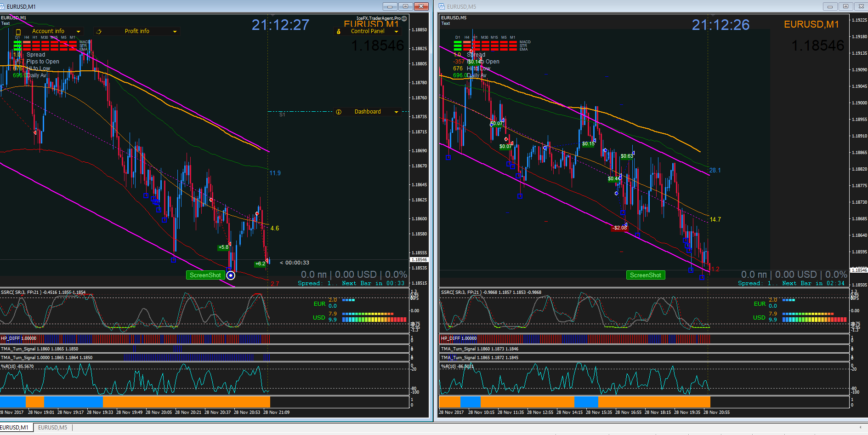The width and height of the screenshot is (868, 435).
Task: Click the 'Next Bar in 02:34' text
Action: point(813,284)
